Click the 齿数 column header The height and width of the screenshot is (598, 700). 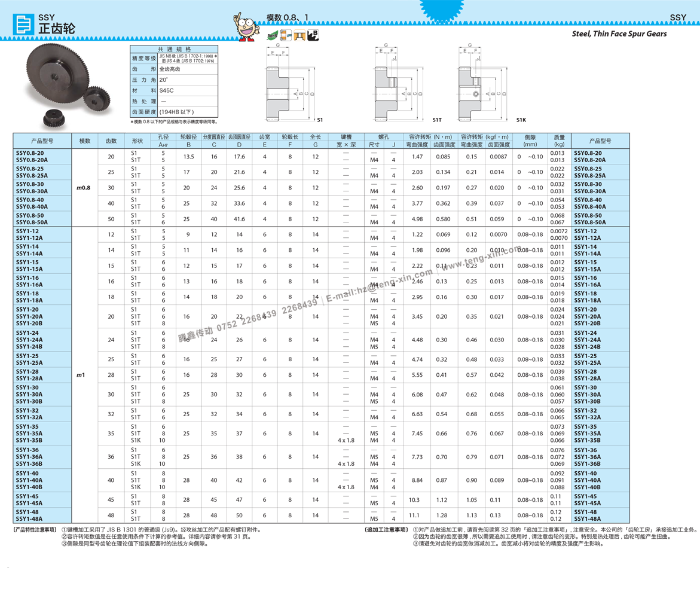[111, 141]
